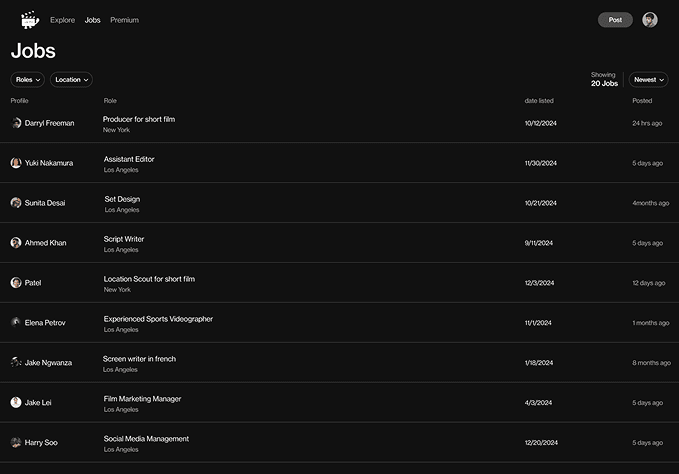Click the Jake Ngwanza profile avatar
This screenshot has height=474, width=679.
pos(16,362)
